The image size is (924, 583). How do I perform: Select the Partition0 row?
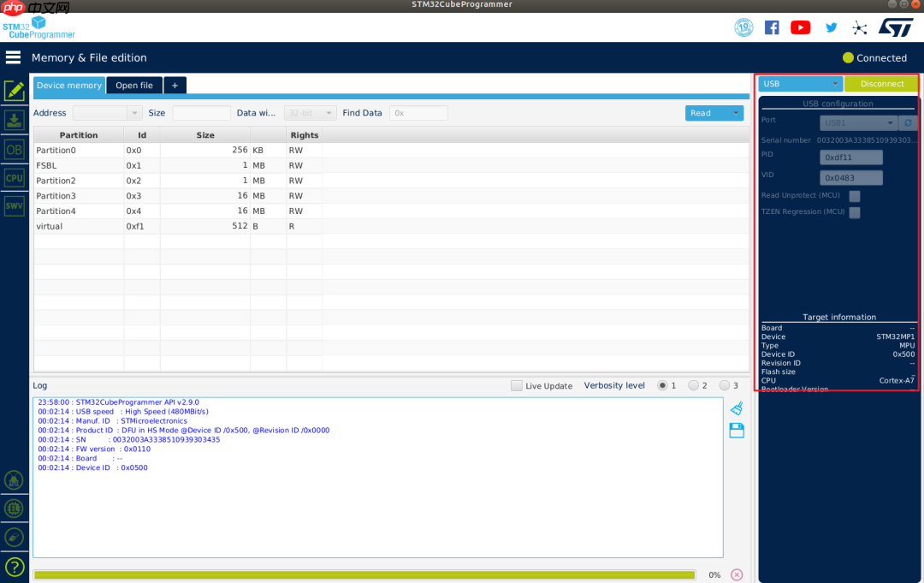tap(391, 151)
